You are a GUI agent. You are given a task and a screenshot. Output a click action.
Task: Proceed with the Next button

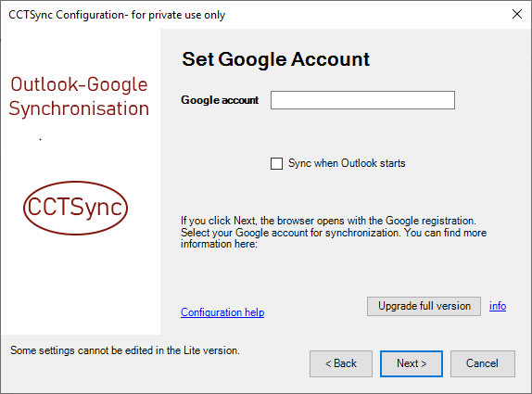(412, 363)
